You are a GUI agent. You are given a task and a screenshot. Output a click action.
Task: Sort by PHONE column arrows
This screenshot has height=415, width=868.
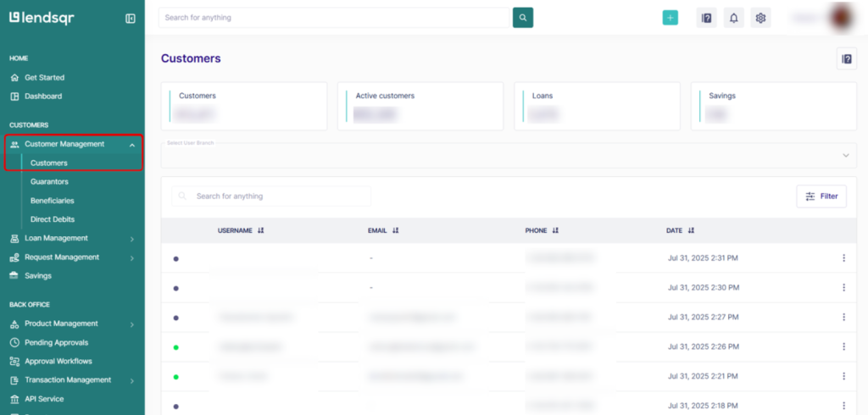point(555,230)
